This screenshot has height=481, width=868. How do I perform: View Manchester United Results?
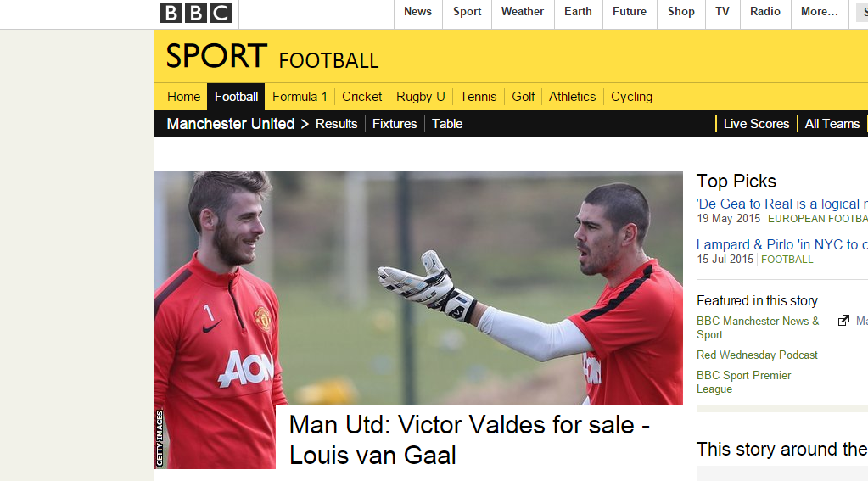(x=337, y=124)
